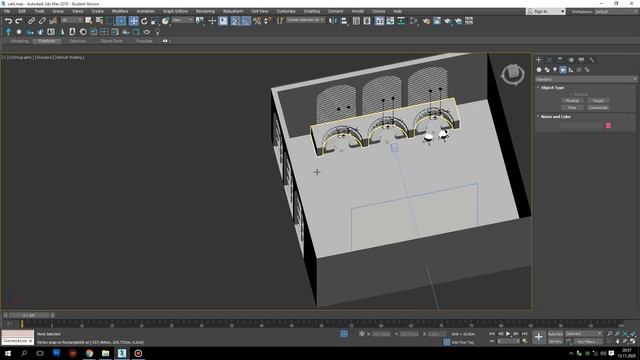Switch to the Modeling ribbon tab
The image size is (640, 360).
click(x=20, y=41)
